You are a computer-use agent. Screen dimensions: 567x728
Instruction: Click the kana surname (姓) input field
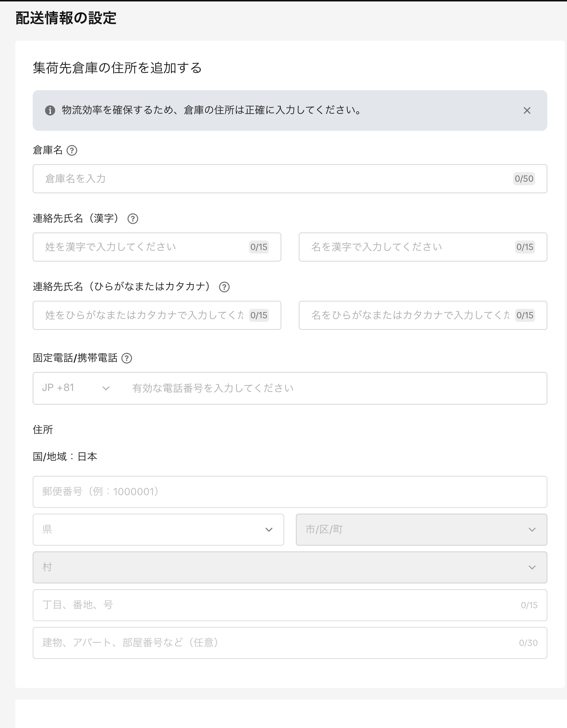[145, 315]
